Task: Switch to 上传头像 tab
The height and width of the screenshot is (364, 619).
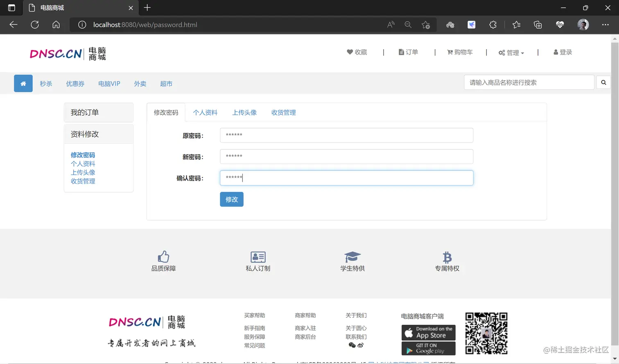Action: [244, 113]
